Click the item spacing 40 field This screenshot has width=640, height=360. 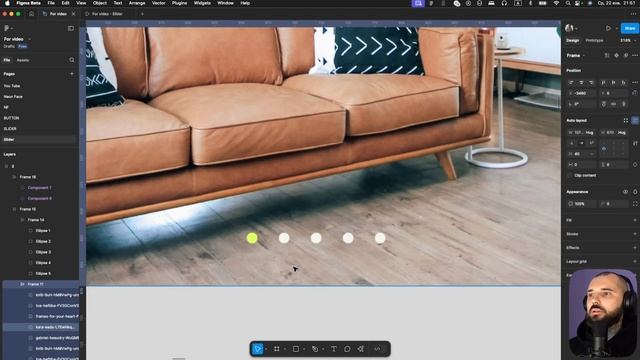582,154
